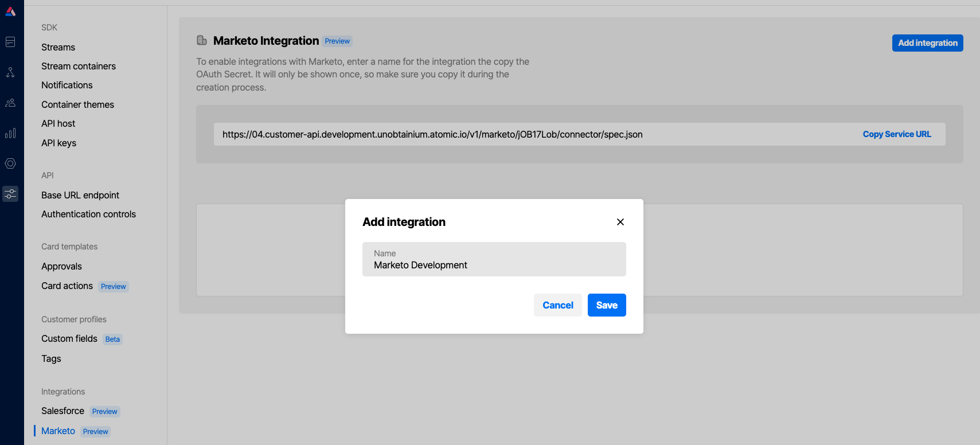Cancel the Add integration dialog
The width and height of the screenshot is (980, 445).
(558, 305)
